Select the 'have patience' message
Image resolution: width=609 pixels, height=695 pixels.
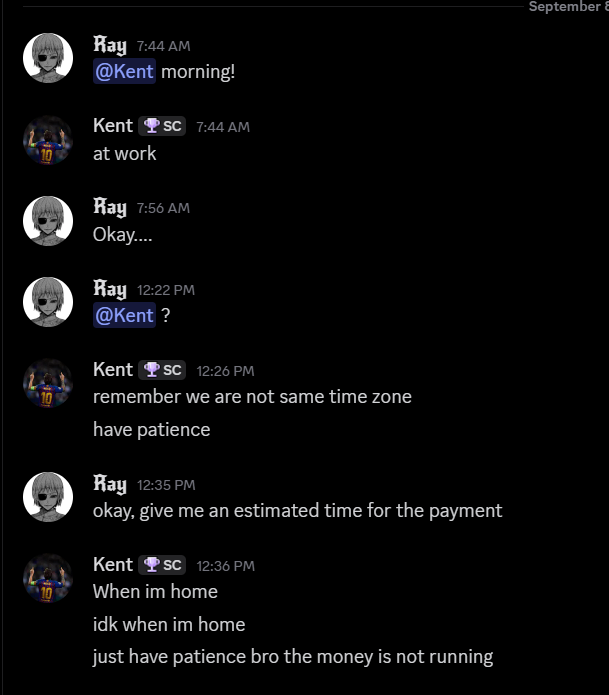pos(152,429)
